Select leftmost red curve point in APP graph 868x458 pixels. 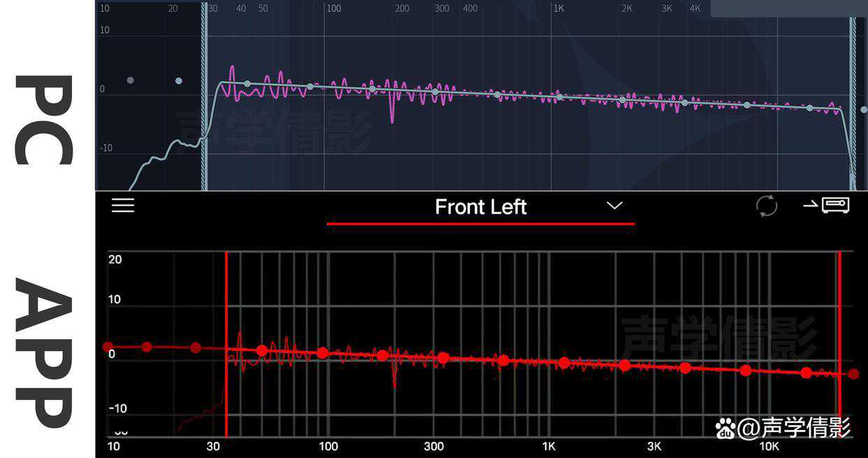coord(108,347)
